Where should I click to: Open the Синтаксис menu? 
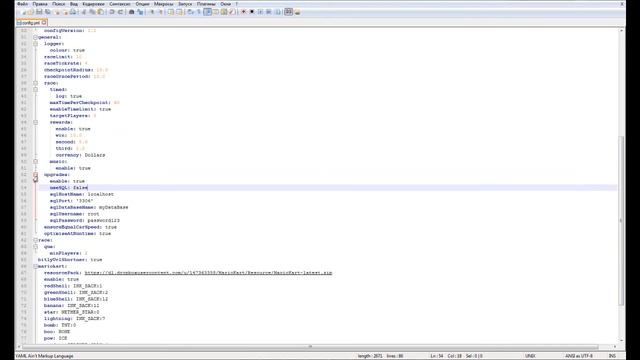[120, 4]
